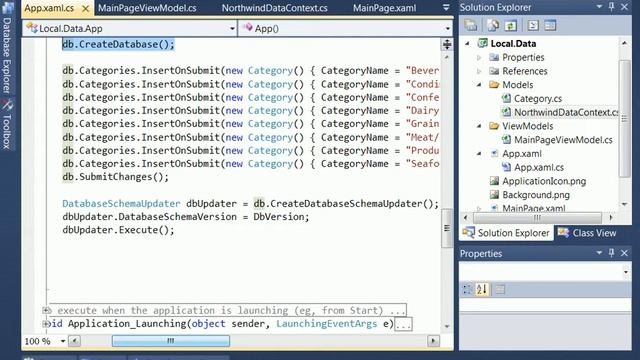Toggle Alphabetical sort in Properties panel

click(482, 289)
